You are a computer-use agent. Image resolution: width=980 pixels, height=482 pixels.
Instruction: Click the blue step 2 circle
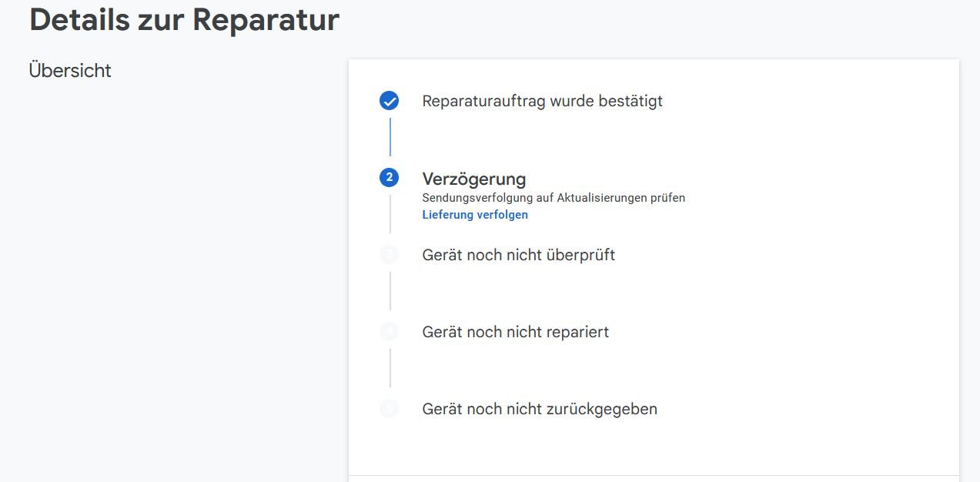click(389, 178)
